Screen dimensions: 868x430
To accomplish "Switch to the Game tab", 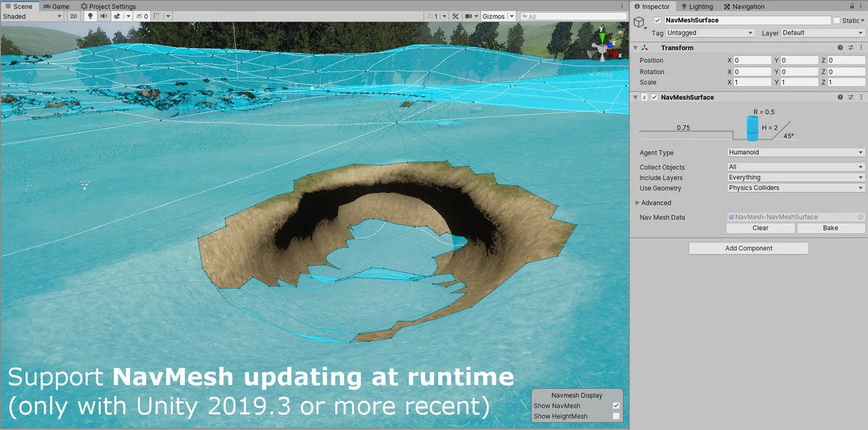I will [x=57, y=6].
